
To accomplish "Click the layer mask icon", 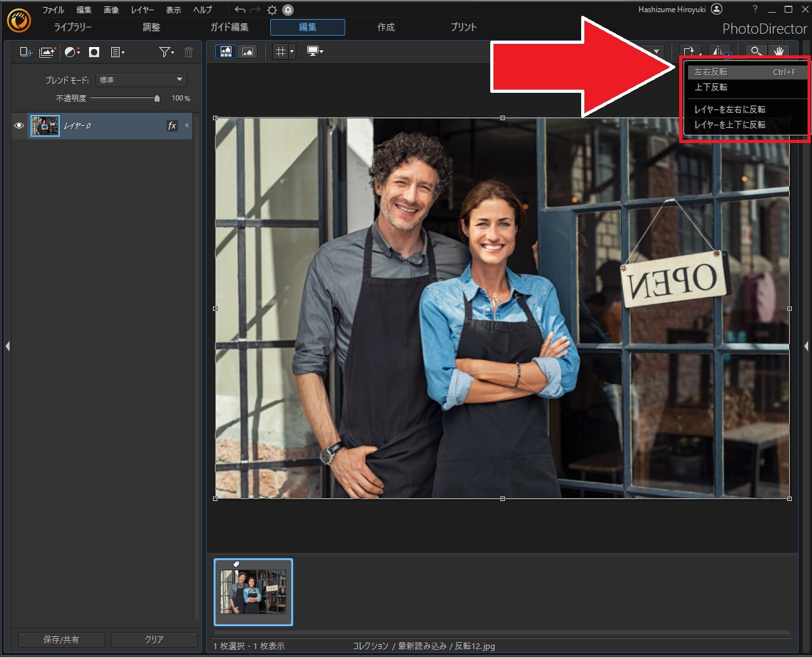I will pos(94,52).
